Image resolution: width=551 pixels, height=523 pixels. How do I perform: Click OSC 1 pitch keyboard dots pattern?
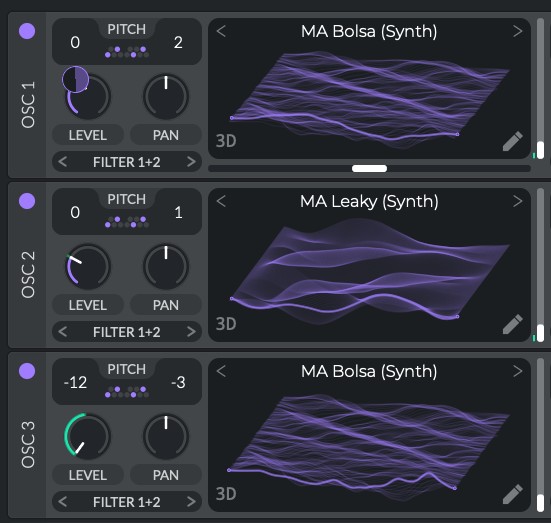click(x=127, y=52)
